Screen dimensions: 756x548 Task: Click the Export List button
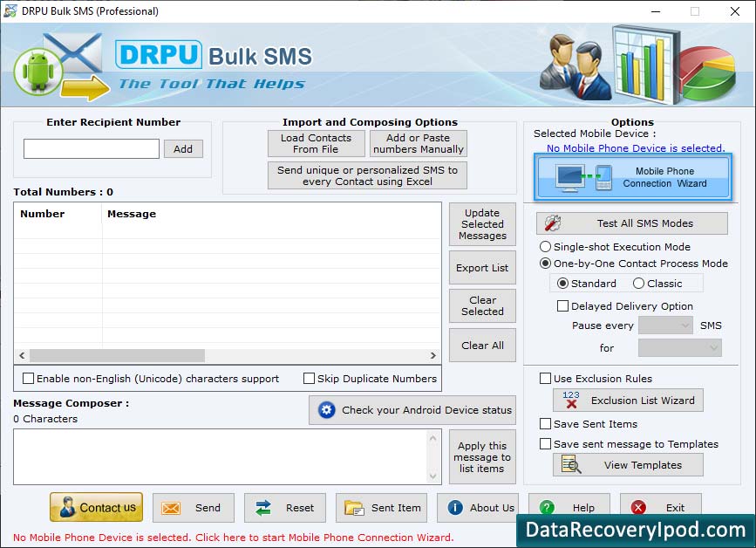[x=482, y=268]
